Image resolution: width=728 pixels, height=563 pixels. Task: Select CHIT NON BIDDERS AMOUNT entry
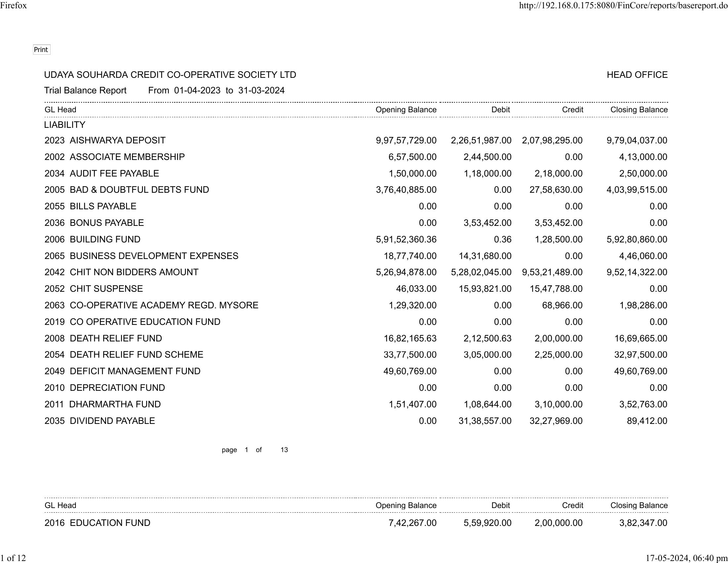click(134, 272)
